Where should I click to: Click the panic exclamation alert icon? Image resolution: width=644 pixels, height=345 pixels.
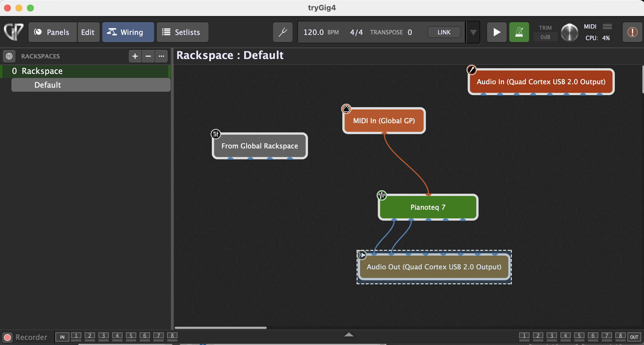(x=632, y=32)
